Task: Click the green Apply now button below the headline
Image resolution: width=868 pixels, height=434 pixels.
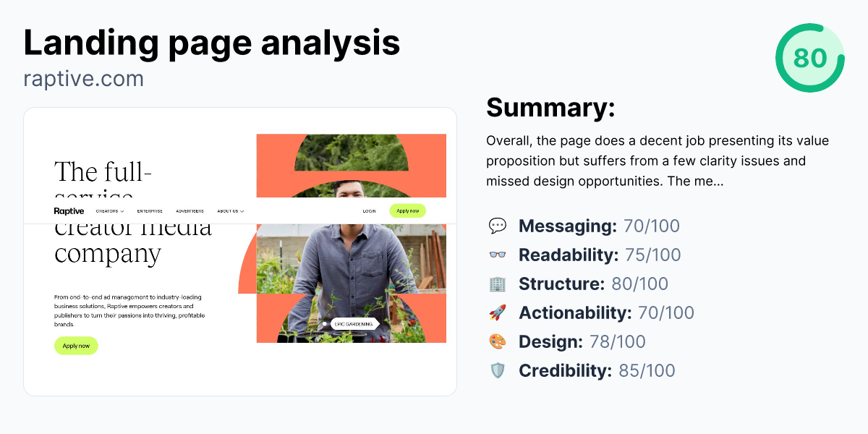Action: (x=76, y=346)
